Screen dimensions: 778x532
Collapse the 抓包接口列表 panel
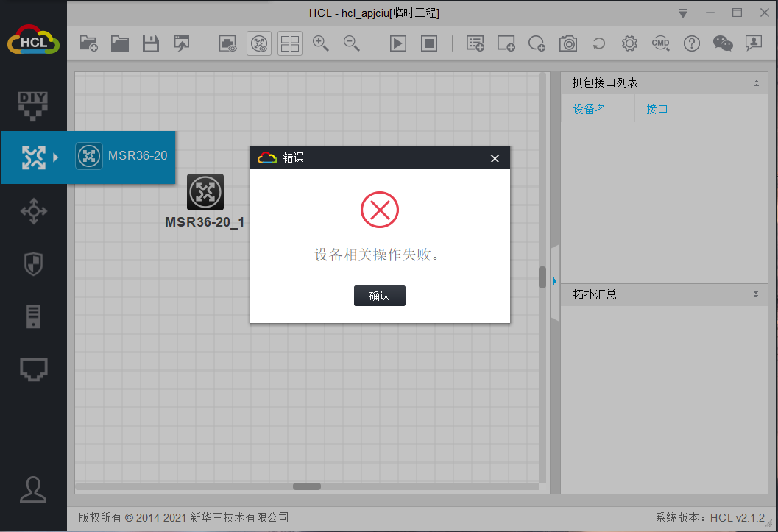756,83
